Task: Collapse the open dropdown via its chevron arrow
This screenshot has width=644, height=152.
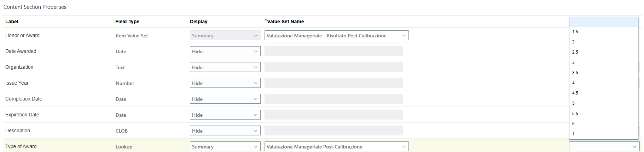Action: point(634,146)
